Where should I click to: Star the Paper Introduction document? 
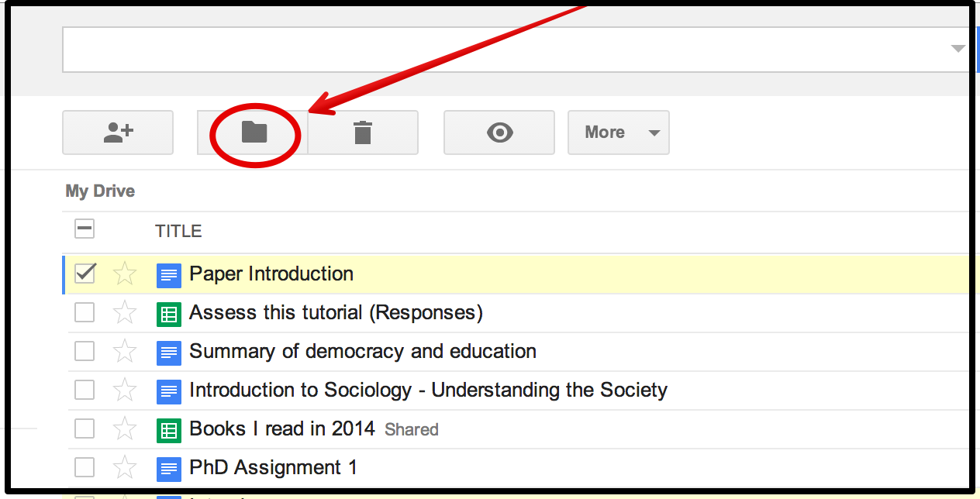[125, 273]
